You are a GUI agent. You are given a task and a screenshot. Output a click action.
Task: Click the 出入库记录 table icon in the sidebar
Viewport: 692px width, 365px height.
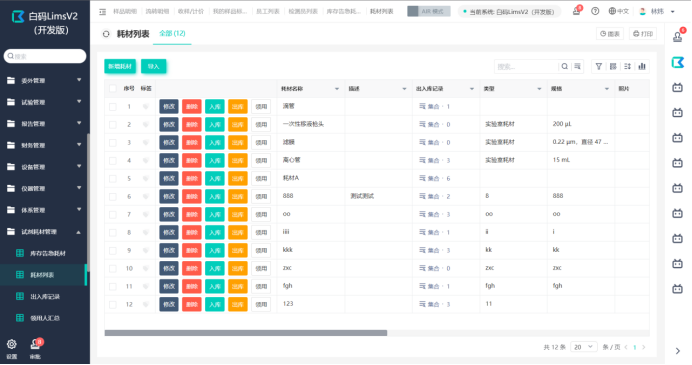[20, 297]
